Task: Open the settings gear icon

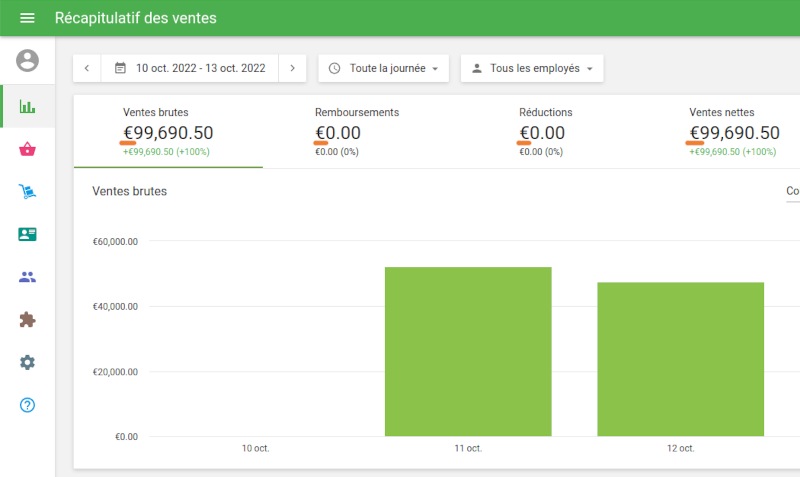Action: 27,362
